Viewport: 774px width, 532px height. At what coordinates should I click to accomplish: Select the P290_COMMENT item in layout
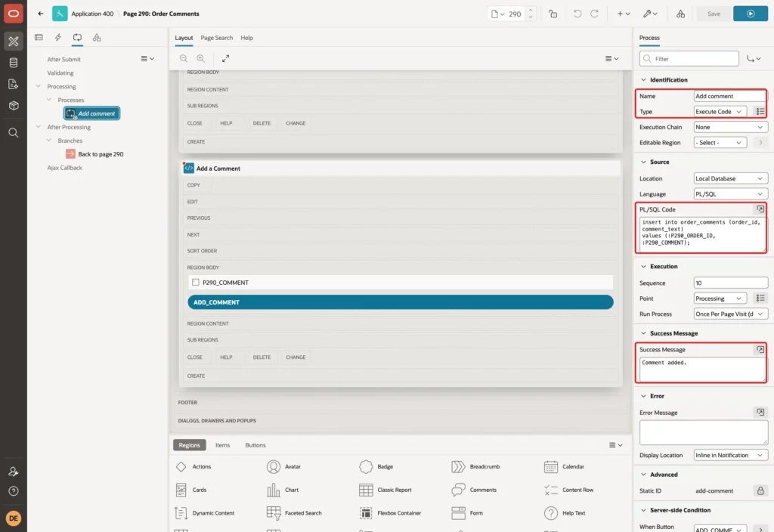coord(401,283)
